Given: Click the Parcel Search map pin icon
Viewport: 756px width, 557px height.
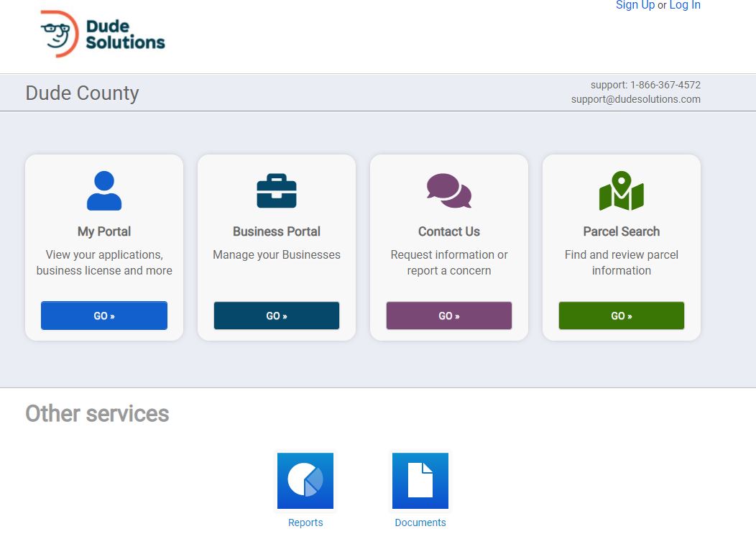Looking at the screenshot, I should (x=621, y=188).
